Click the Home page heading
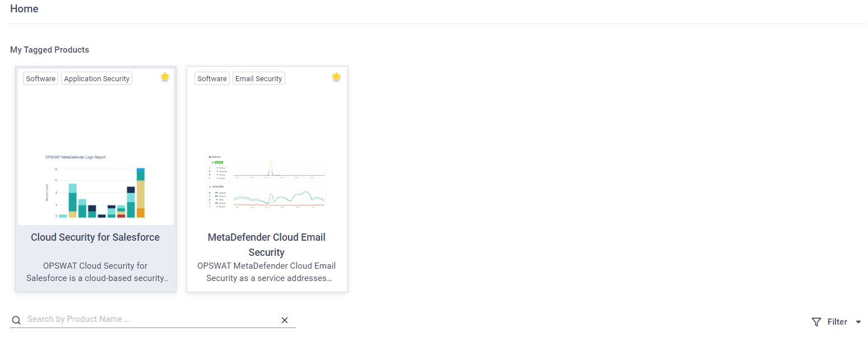Viewport: 868px width, 351px height. click(x=24, y=9)
